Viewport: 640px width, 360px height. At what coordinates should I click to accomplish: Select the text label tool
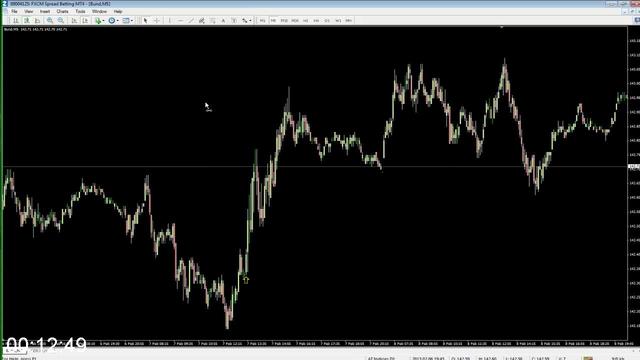click(234, 20)
